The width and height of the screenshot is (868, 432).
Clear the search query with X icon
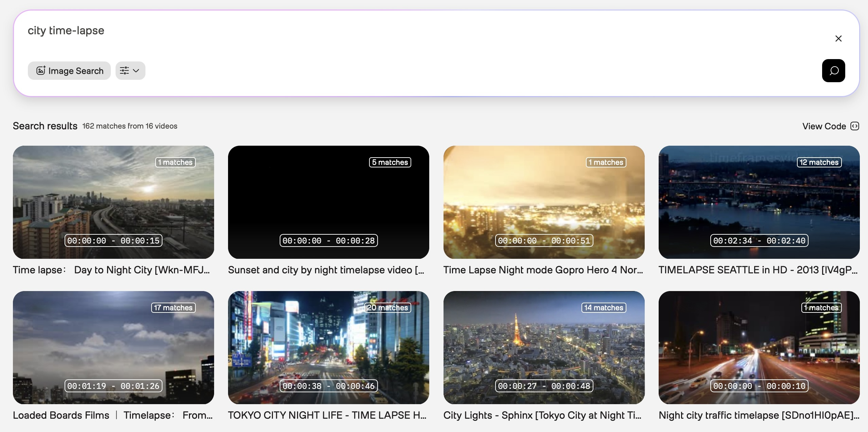[838, 39]
